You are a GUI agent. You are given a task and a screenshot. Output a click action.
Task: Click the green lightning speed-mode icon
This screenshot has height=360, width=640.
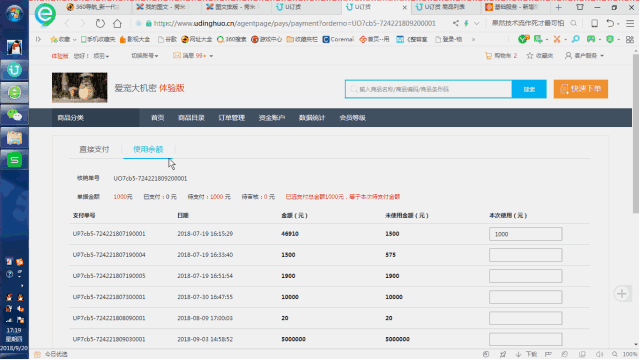click(466, 23)
